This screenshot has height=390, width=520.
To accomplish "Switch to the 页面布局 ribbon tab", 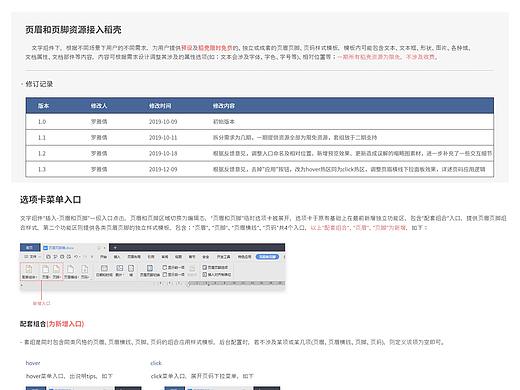I will point(134,257).
